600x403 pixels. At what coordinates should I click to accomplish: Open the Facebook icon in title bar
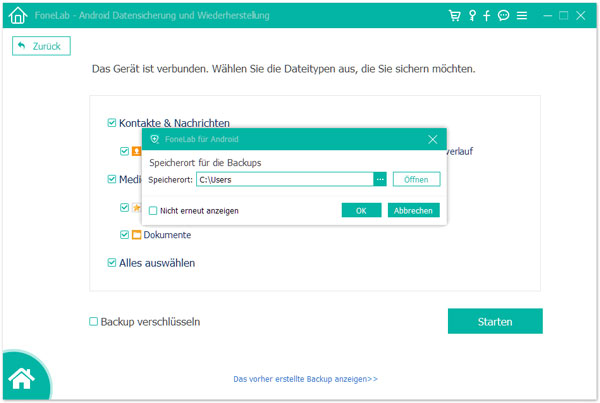(x=486, y=16)
